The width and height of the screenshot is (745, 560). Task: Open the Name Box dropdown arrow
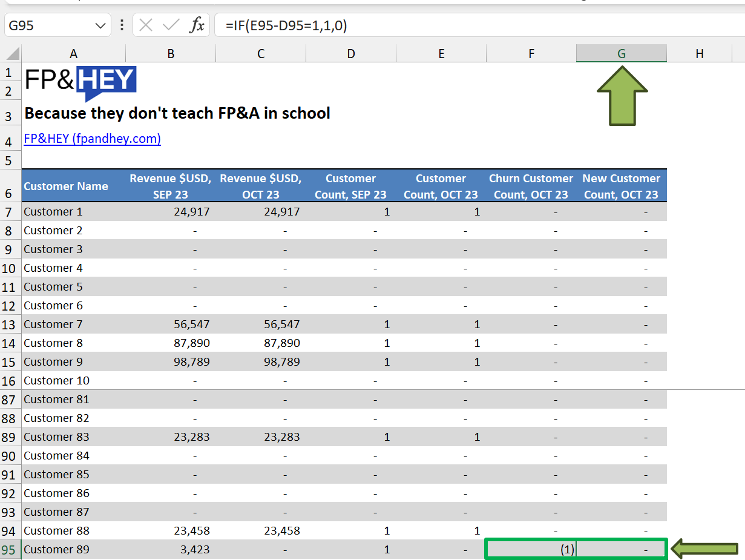[99, 25]
